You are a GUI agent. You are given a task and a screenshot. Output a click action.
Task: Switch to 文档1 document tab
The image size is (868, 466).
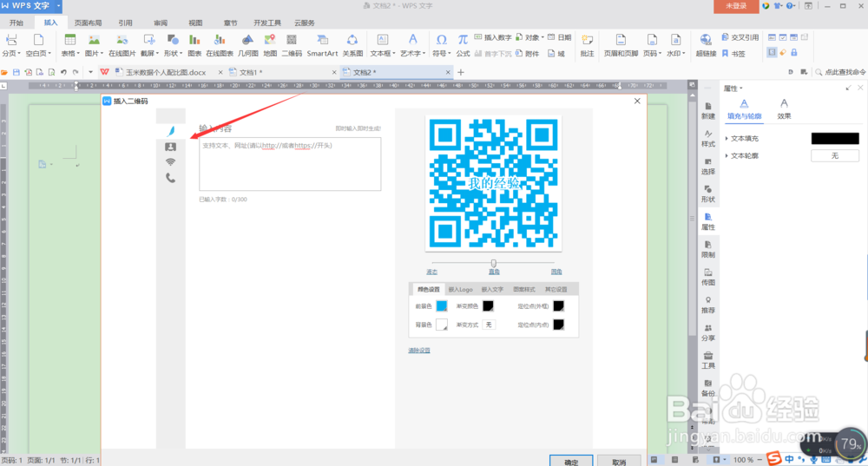[x=251, y=73]
